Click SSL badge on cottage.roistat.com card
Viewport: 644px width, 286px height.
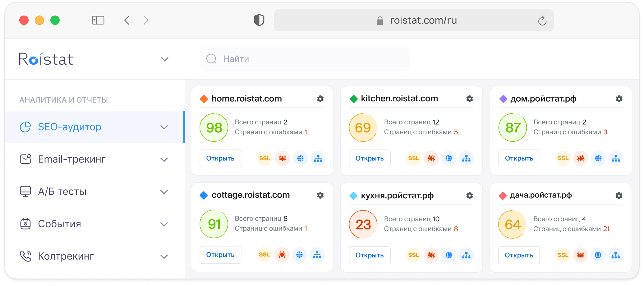(264, 255)
